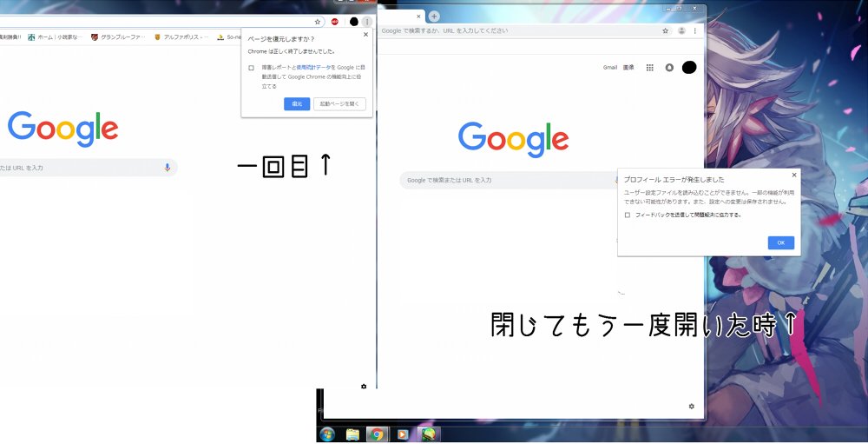Open the Google apps grid icon
Viewport: 868px width, 444px height.
(x=650, y=68)
